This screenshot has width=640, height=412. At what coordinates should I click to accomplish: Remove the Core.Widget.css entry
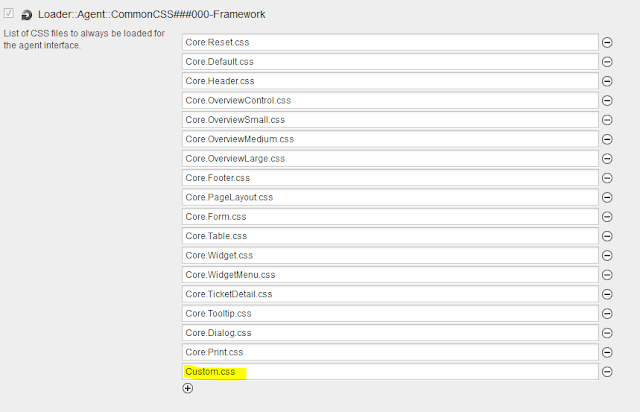607,256
